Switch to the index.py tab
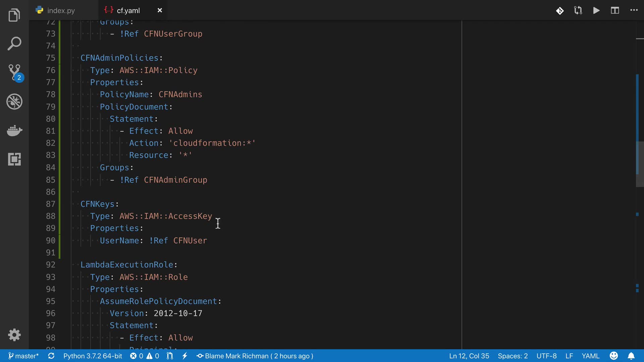Image resolution: width=644 pixels, height=362 pixels. click(61, 10)
